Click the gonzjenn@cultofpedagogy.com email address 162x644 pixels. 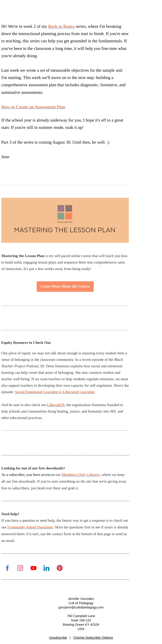pyautogui.click(x=81, y=607)
